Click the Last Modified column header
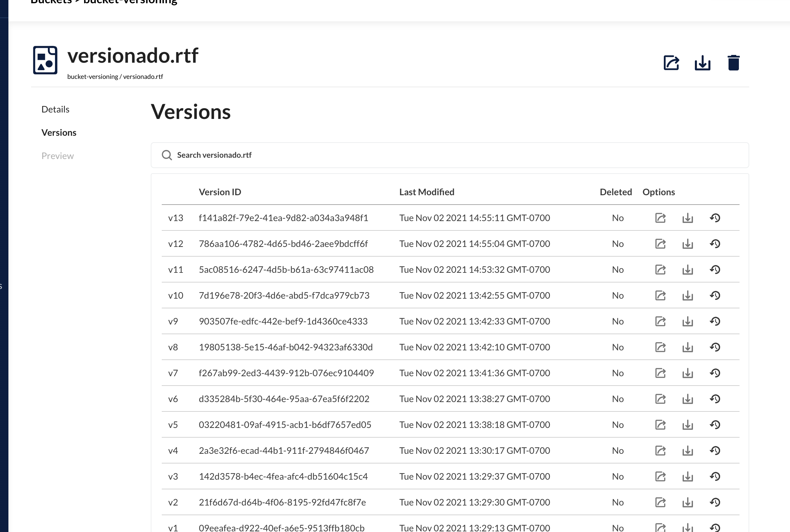Image resolution: width=790 pixels, height=532 pixels. point(426,192)
